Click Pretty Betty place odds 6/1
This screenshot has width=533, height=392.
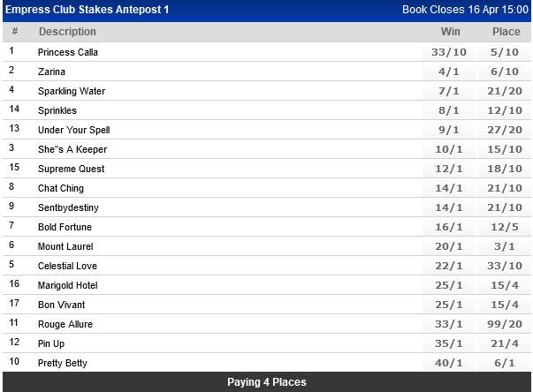point(506,363)
